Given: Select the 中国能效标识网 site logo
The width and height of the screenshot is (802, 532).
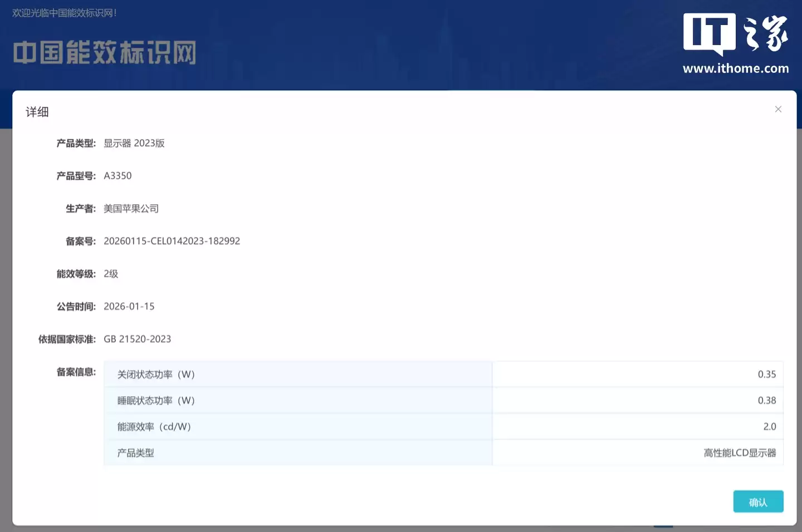Looking at the screenshot, I should (x=104, y=51).
